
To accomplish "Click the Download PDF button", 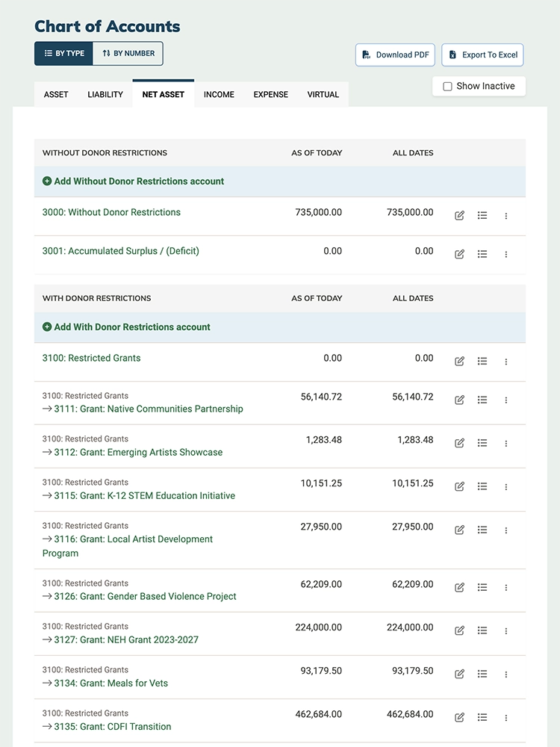I will click(395, 55).
